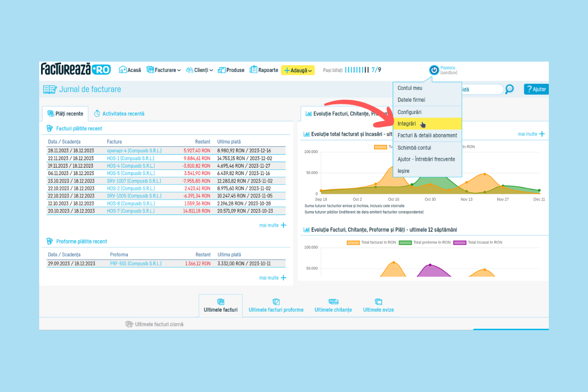Open the yellow Adaugă dropdown
The width and height of the screenshot is (588, 392).
point(297,70)
